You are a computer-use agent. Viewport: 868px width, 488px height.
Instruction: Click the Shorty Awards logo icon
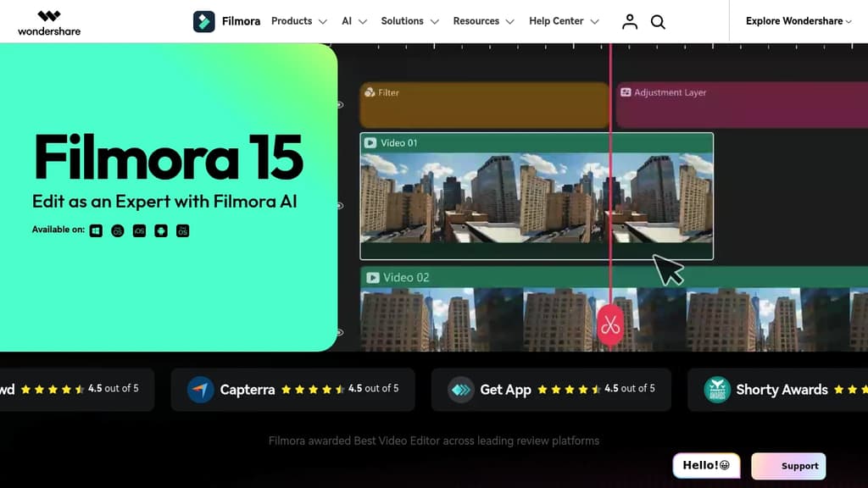tap(717, 390)
